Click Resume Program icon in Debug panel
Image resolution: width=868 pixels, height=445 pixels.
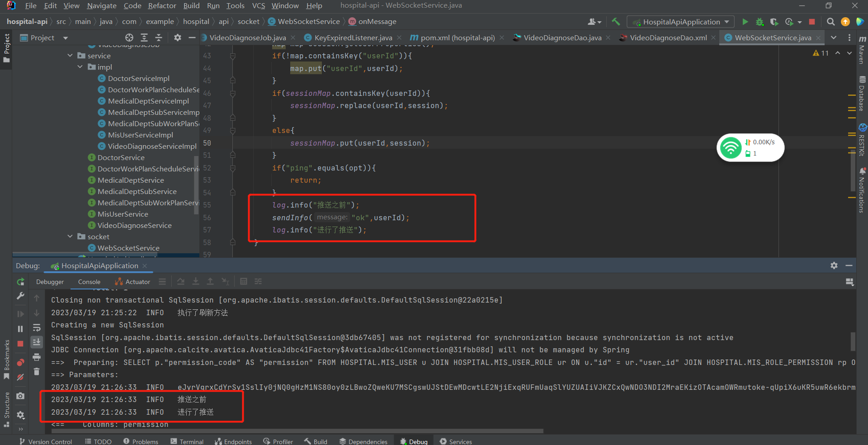[x=20, y=314]
